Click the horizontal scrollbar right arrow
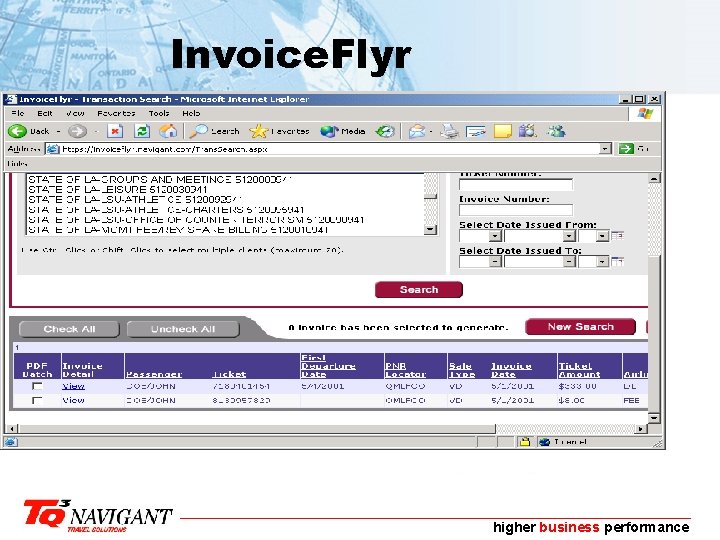 point(640,428)
